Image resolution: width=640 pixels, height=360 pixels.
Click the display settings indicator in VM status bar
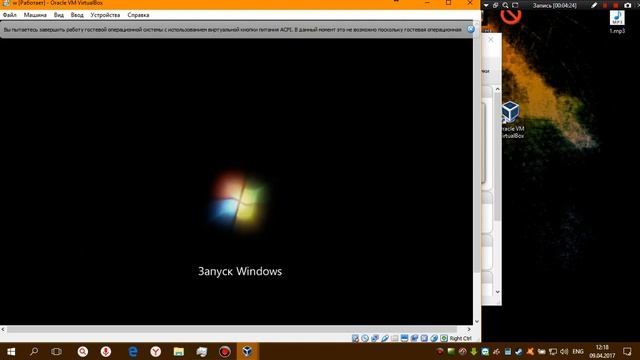404,338
